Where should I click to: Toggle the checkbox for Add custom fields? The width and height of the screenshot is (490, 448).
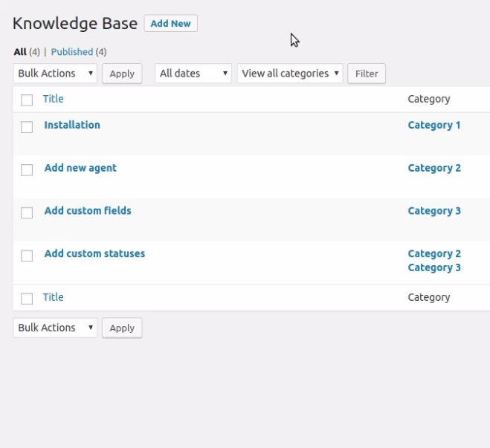27,212
